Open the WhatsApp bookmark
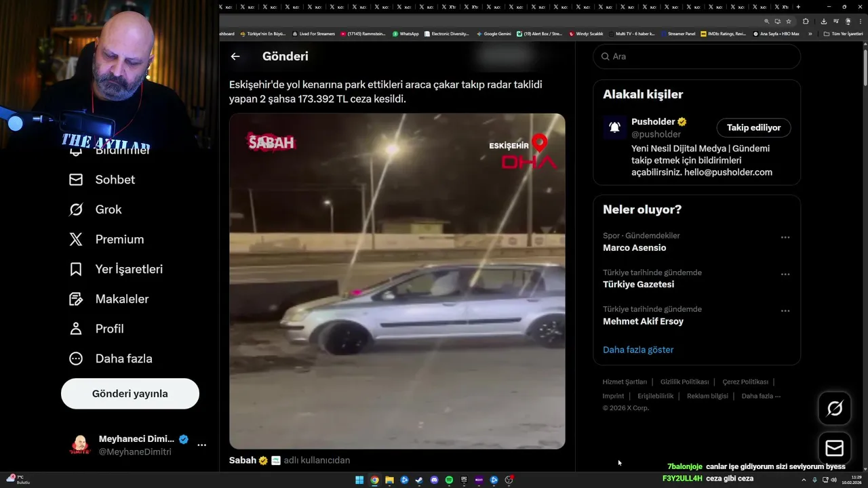The image size is (868, 488). coord(406,33)
